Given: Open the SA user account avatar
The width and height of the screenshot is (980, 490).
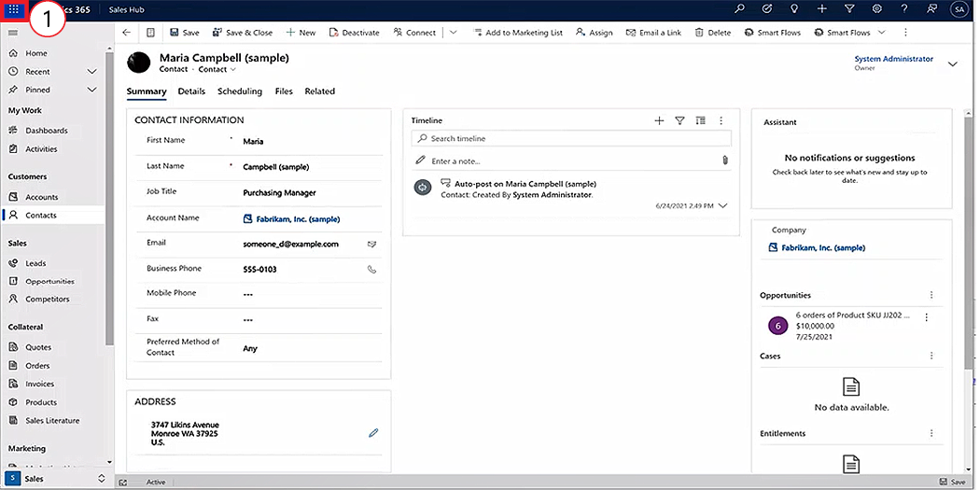Looking at the screenshot, I should 958,8.
